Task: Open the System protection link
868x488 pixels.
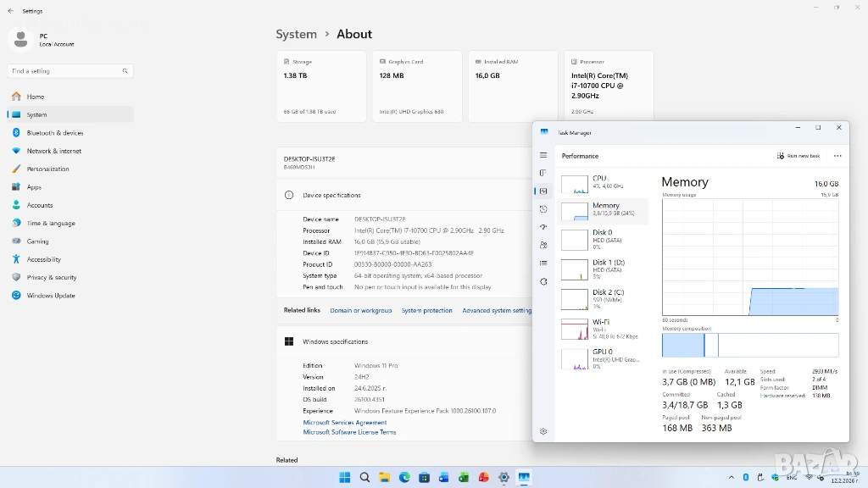Action: tap(426, 311)
